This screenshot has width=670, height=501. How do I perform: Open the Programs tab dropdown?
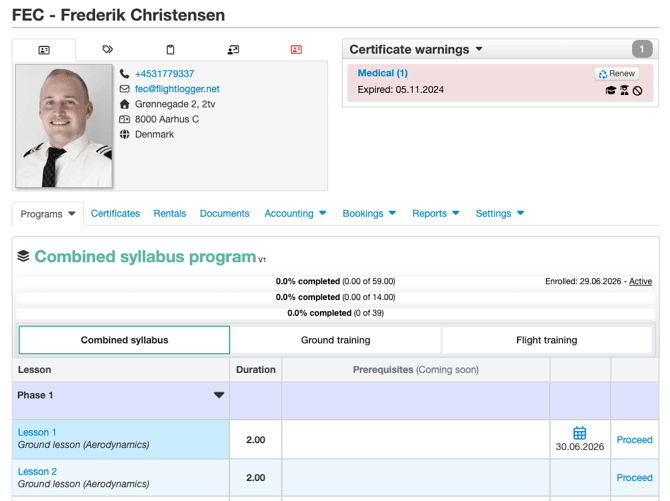[x=72, y=213]
